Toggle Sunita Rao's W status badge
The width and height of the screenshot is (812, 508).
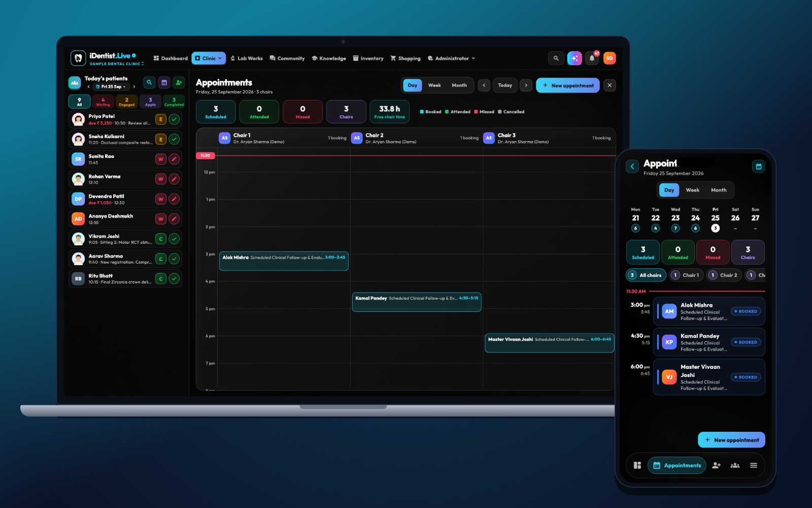161,159
